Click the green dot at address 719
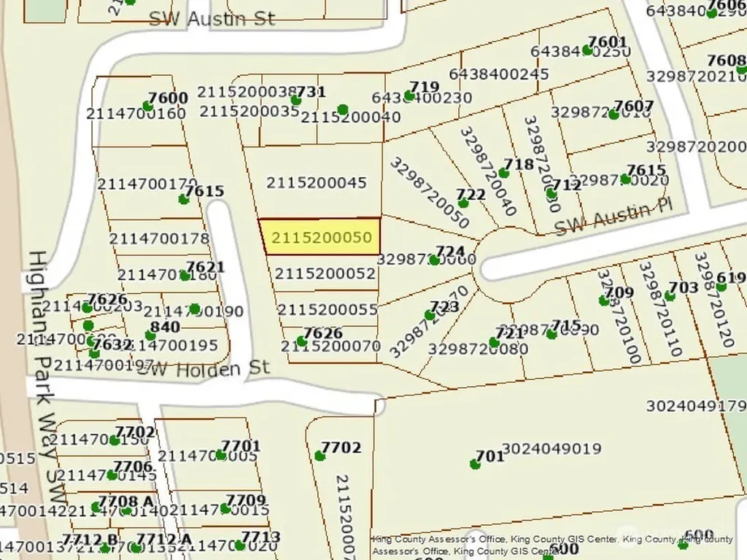The width and height of the screenshot is (747, 560). coord(409,96)
